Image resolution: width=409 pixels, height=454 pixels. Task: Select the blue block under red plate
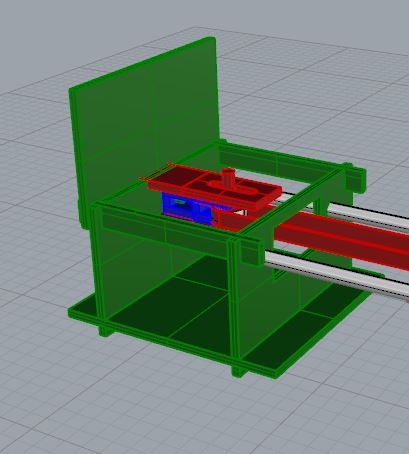coord(188,207)
